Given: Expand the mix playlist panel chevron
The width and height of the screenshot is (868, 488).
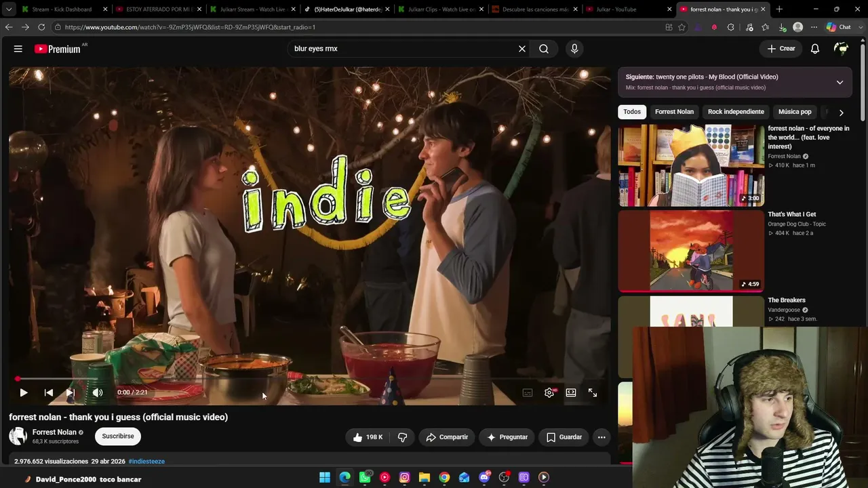Looking at the screenshot, I should [840, 82].
